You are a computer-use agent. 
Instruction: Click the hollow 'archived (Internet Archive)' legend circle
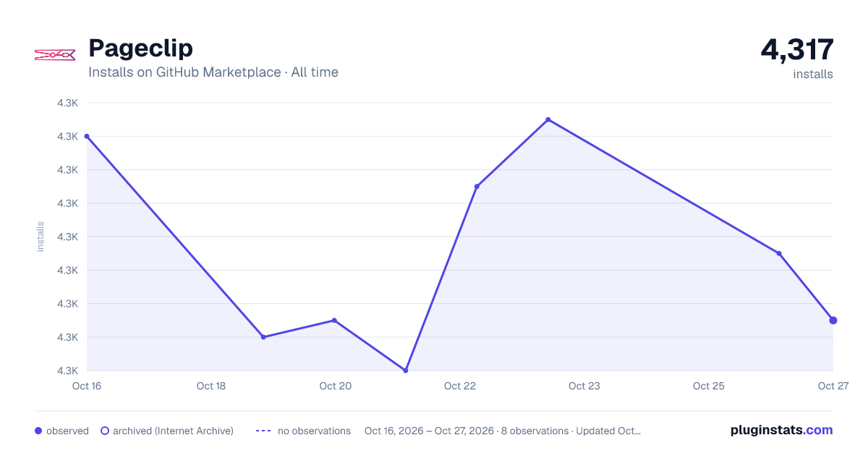[x=105, y=431]
